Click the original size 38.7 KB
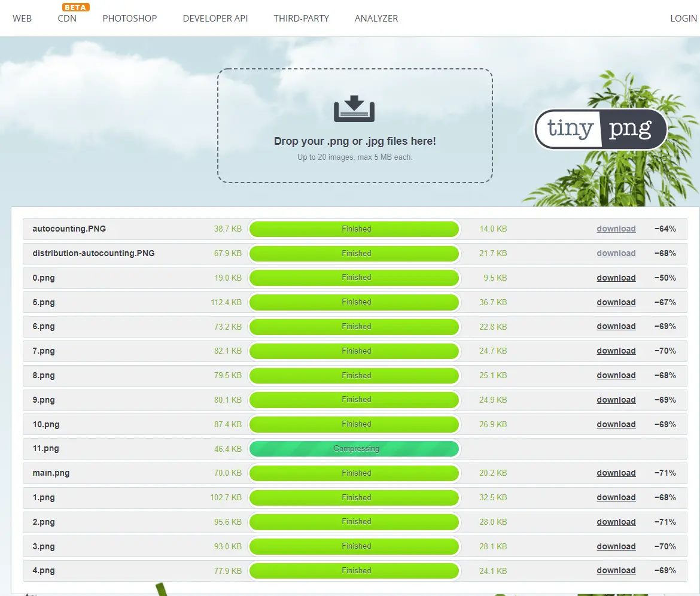The height and width of the screenshot is (596, 700). tap(228, 229)
